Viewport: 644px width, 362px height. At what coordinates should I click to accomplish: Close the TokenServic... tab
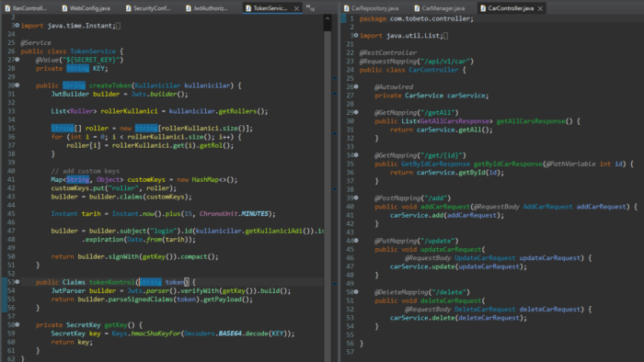click(x=296, y=8)
